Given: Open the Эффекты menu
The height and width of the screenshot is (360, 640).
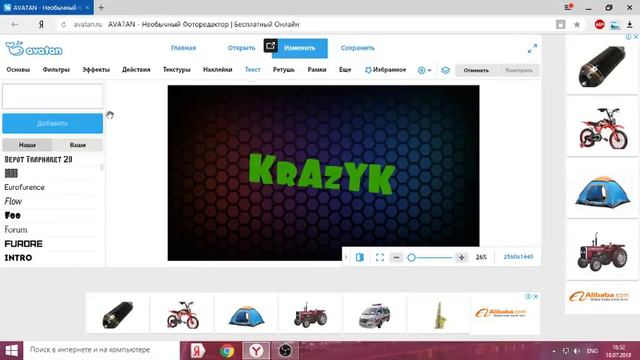Looking at the screenshot, I should click(96, 70).
